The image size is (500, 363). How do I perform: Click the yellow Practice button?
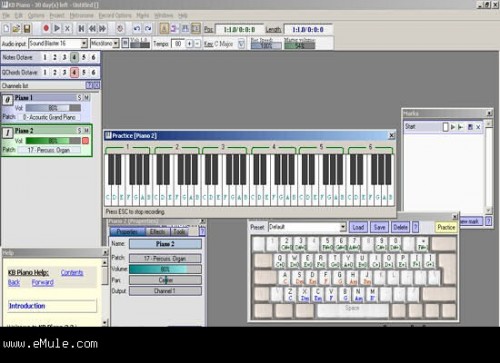[446, 227]
